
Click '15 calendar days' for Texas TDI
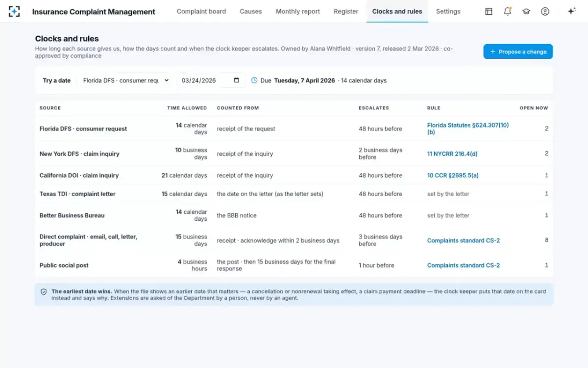184,194
